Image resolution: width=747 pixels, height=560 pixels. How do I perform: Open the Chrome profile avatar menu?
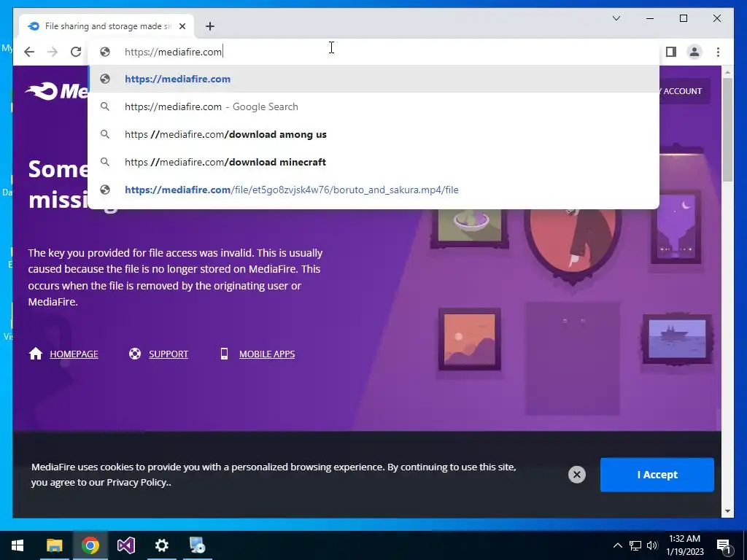694,52
